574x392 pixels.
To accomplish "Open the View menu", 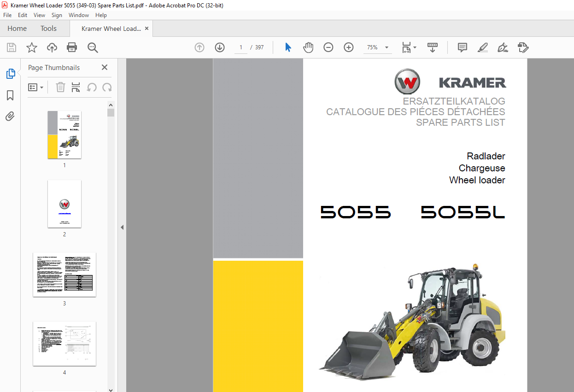I will [40, 15].
